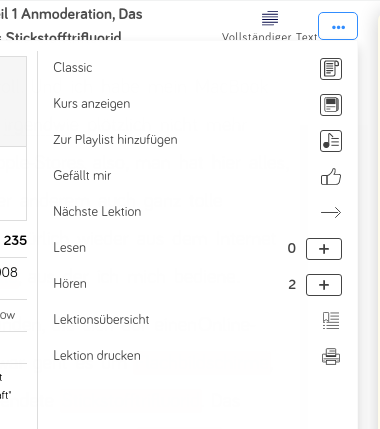The width and height of the screenshot is (380, 429).
Task: Toggle the three-dots more options menu
Action: coord(338,26)
